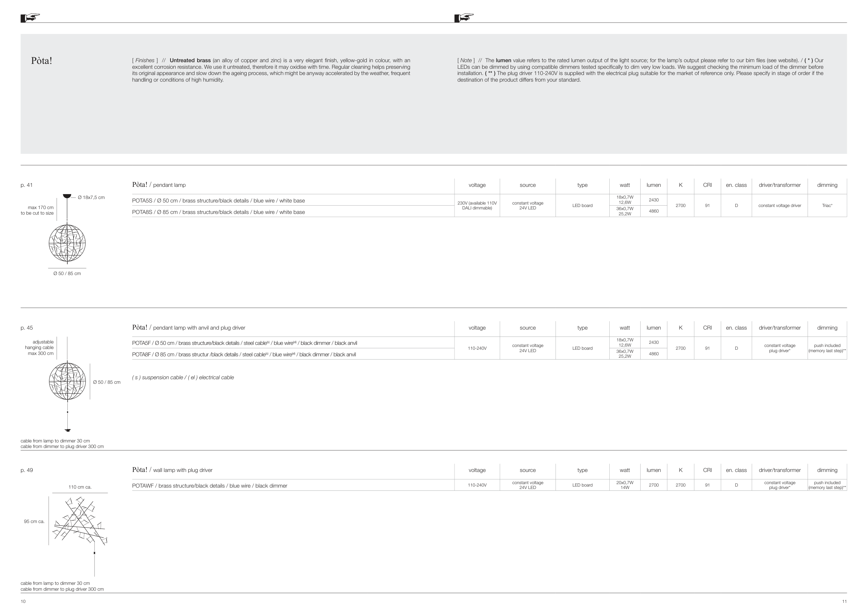Click the wall lamp branch drawing
Image resolution: width=868 pixels, height=614 pixels.
[80, 521]
